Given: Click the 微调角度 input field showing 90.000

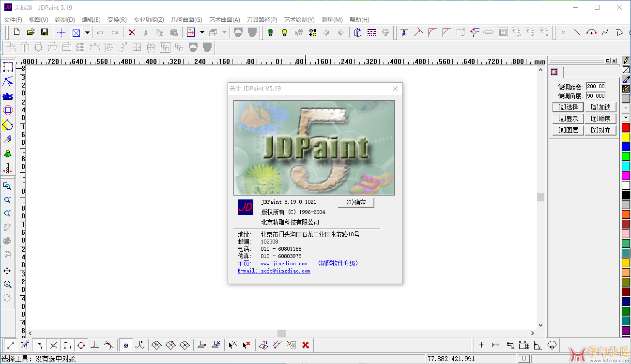Looking at the screenshot, I should [596, 96].
